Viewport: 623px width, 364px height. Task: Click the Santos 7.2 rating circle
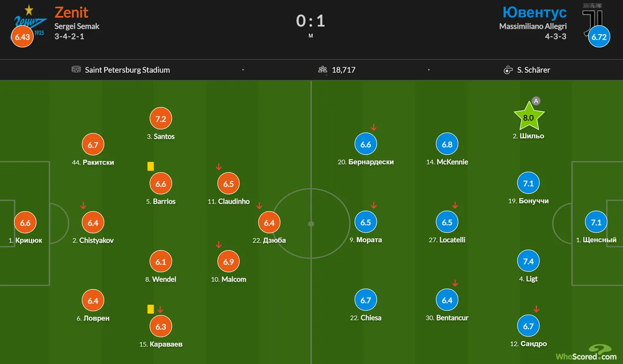pos(161,119)
